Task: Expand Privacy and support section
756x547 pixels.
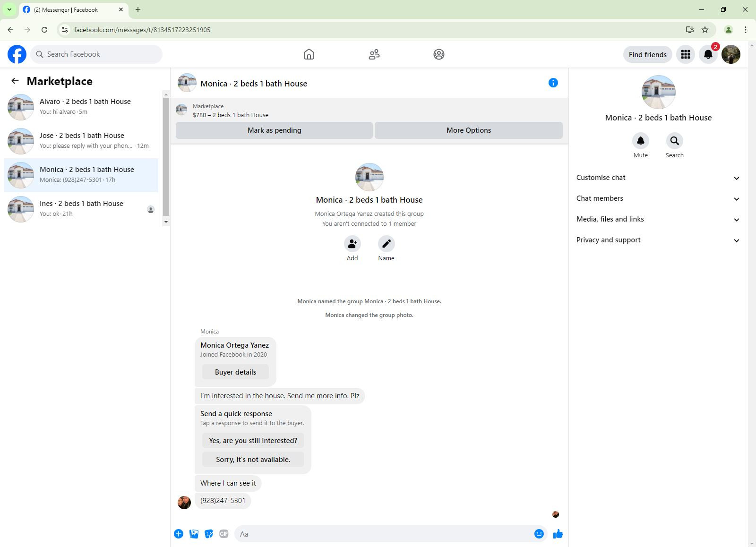Action: (658, 240)
